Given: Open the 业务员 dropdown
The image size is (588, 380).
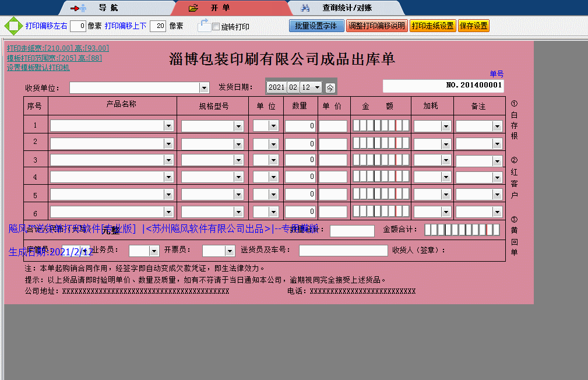Looking at the screenshot, I should point(153,251).
